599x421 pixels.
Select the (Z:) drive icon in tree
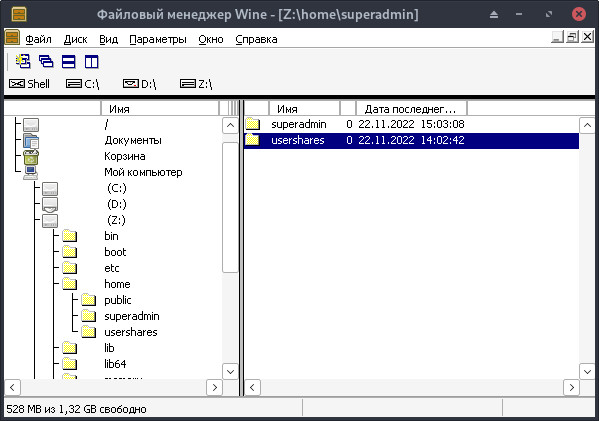(x=50, y=221)
